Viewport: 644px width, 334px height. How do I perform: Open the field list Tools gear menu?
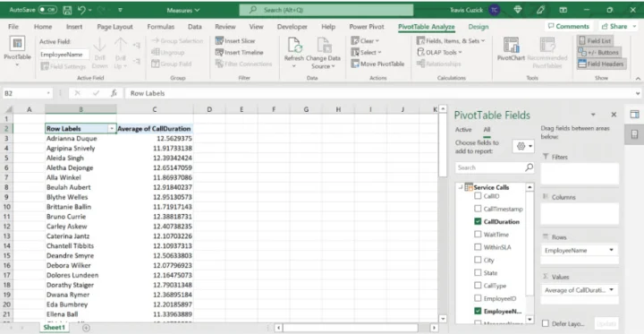coord(523,147)
